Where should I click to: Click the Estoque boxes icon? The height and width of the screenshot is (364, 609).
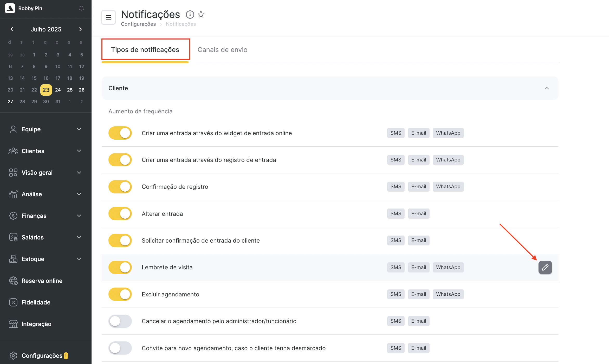coord(13,259)
